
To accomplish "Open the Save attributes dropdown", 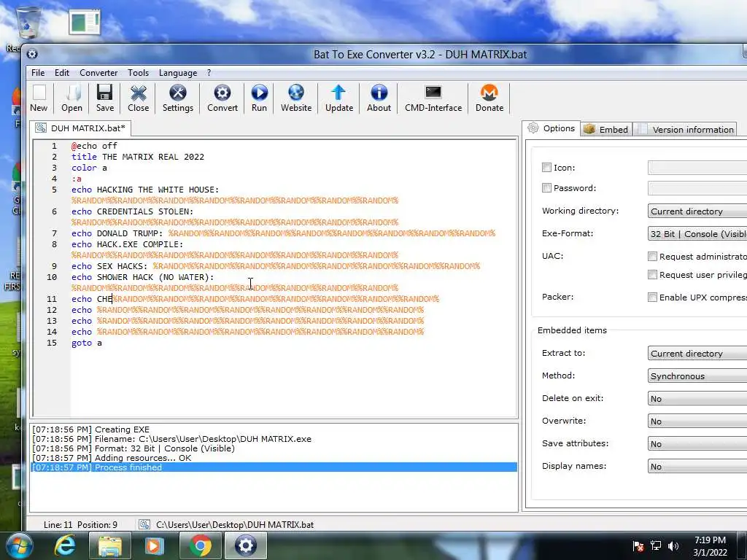I will [x=697, y=444].
